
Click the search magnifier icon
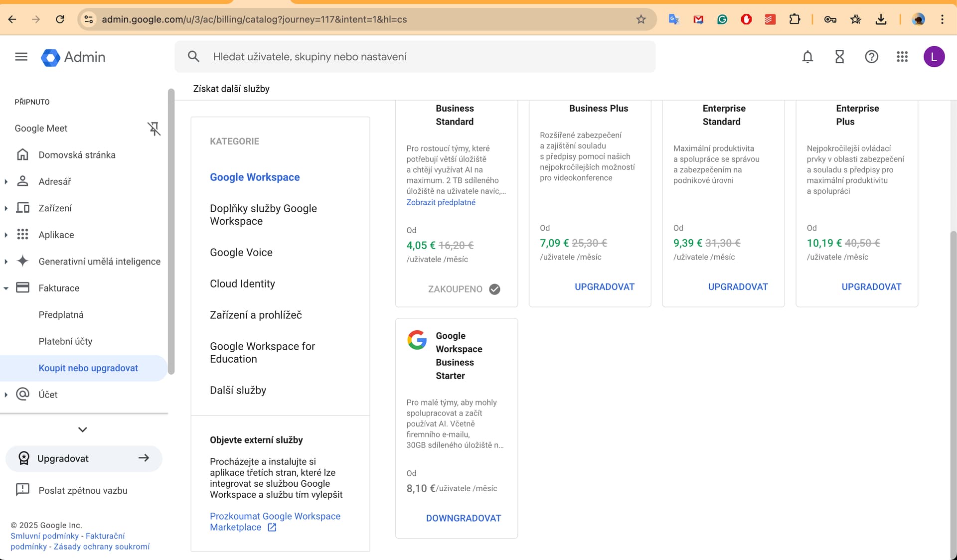[194, 57]
